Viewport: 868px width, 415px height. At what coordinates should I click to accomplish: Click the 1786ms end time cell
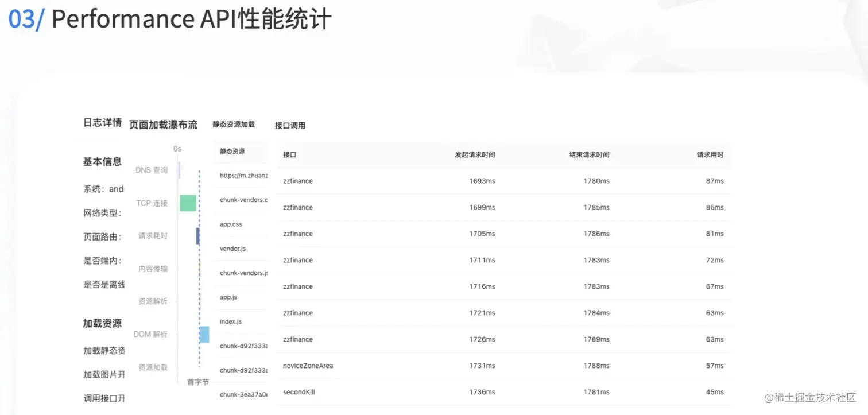point(596,234)
